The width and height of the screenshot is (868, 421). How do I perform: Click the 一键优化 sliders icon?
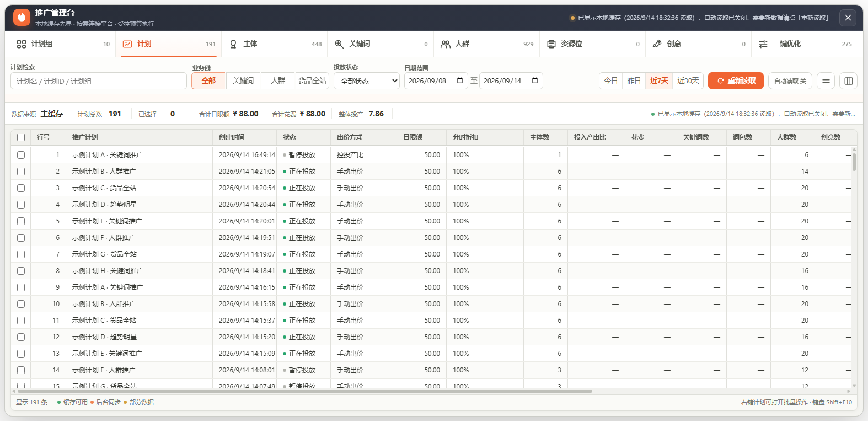pyautogui.click(x=763, y=44)
